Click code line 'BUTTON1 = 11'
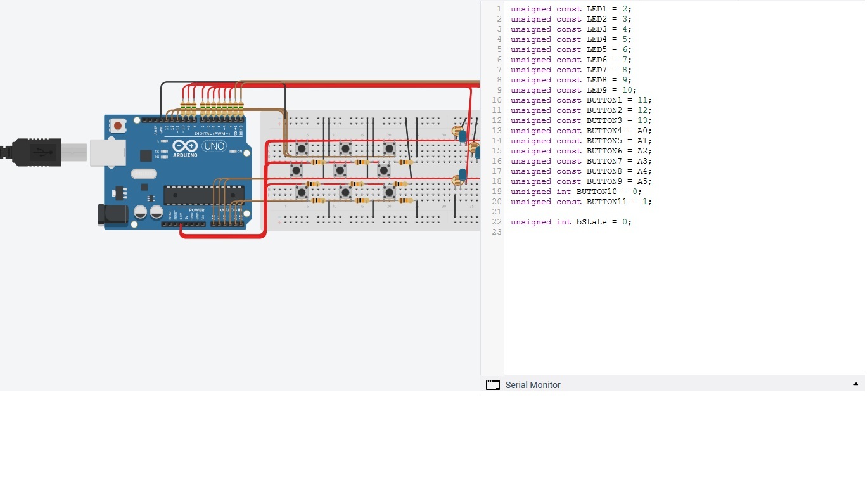Screen dimensions: 868x487 [581, 100]
